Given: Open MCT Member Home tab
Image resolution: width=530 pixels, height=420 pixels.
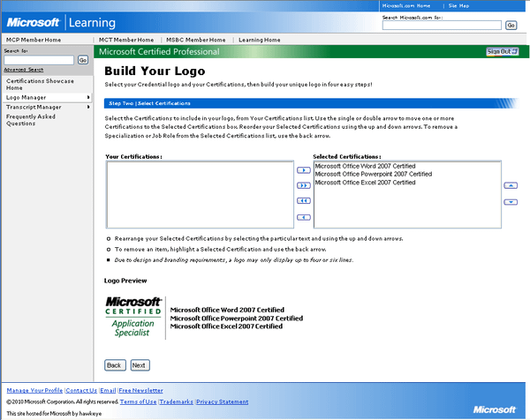Looking at the screenshot, I should [x=126, y=40].
